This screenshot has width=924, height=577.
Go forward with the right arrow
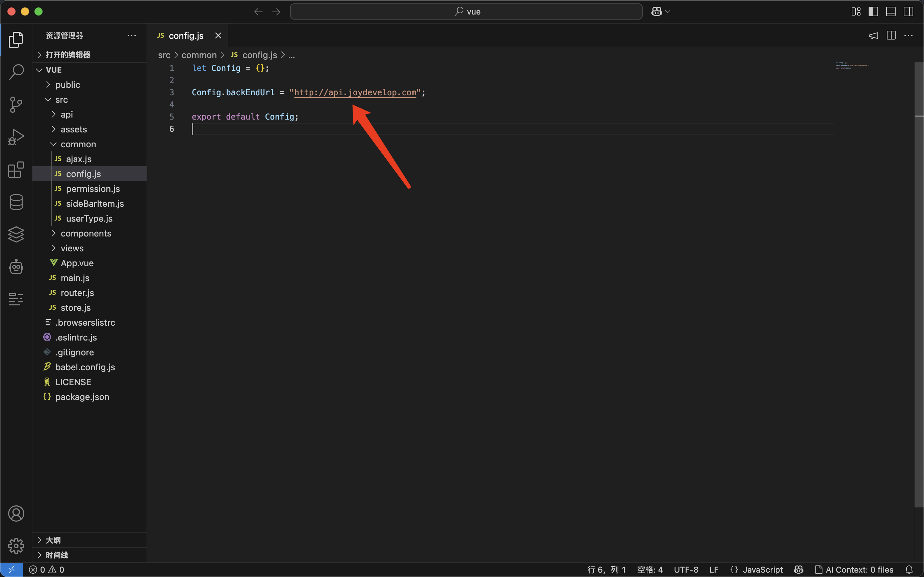[276, 12]
